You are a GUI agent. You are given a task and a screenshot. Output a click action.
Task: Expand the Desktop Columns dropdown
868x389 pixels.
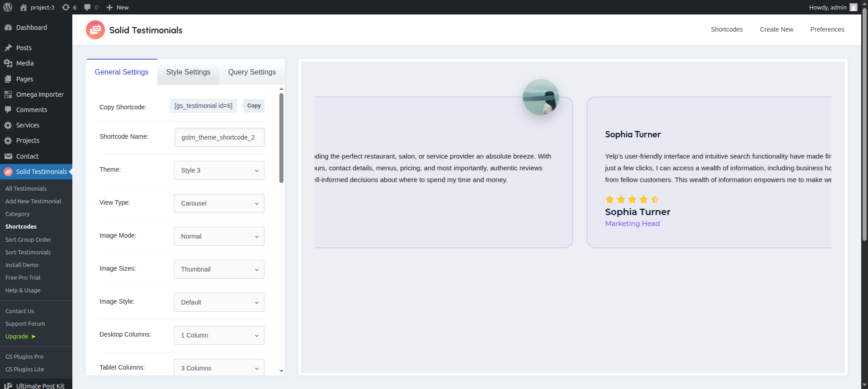(x=219, y=335)
